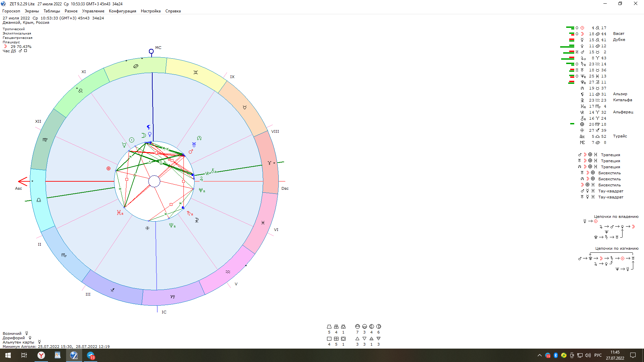The height and width of the screenshot is (362, 644).
Task: Click the Pars Fortuna symbol in chart
Action: click(108, 169)
